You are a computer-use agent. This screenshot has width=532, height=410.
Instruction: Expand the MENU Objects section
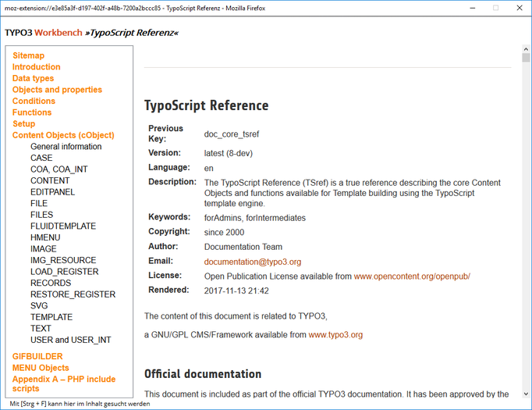point(41,368)
